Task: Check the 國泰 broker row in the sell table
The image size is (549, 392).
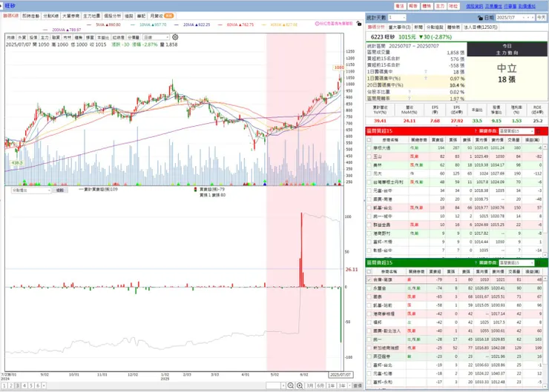Action: click(x=369, y=297)
